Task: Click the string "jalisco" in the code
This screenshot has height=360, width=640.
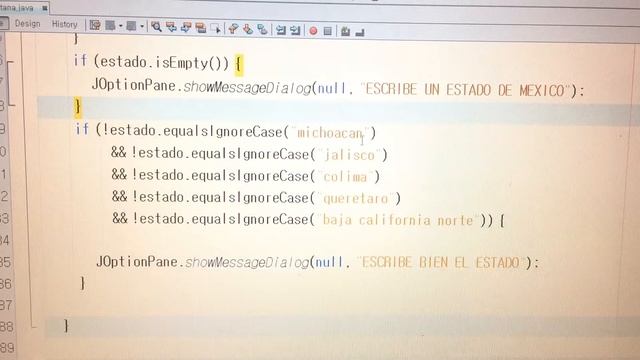Action: point(349,155)
